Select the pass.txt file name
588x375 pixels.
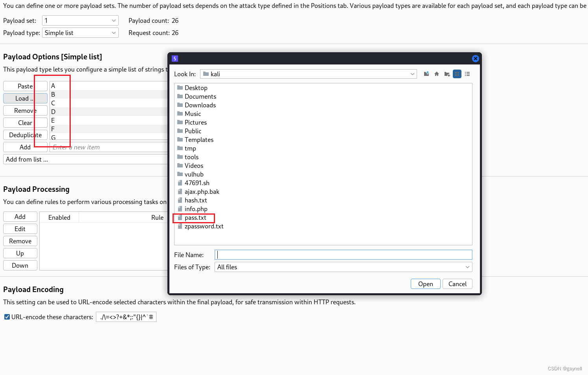click(x=195, y=217)
